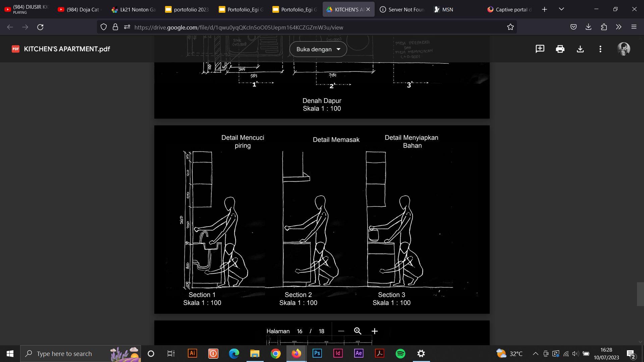The image size is (644, 362).
Task: Click the vertical scrollbar thumb
Action: (640, 294)
